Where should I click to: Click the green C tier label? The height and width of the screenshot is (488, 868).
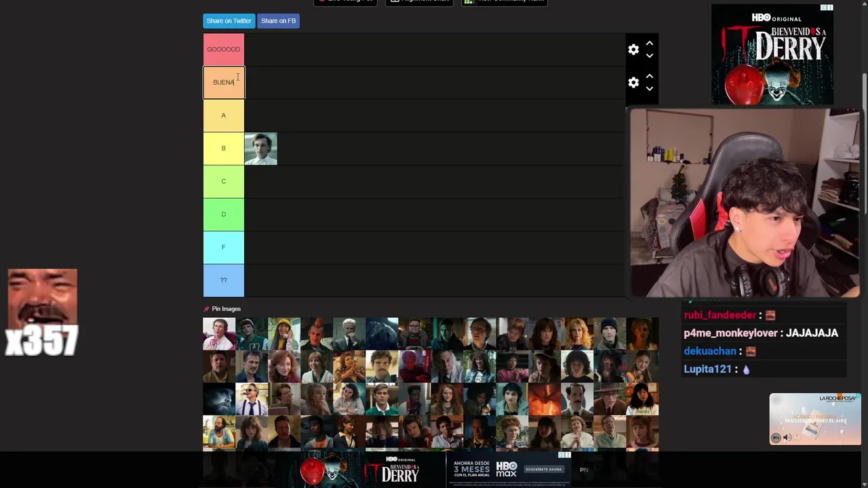pyautogui.click(x=224, y=181)
